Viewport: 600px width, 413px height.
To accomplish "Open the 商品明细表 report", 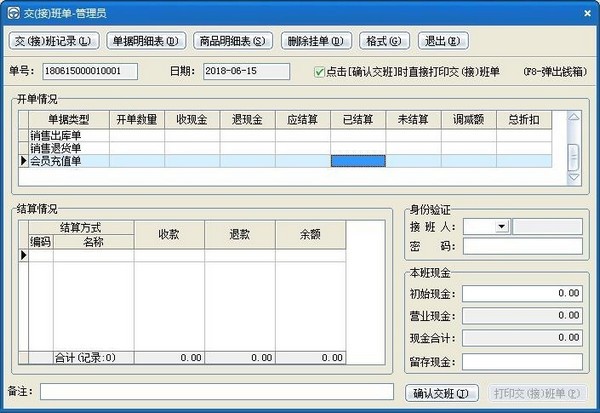I will click(x=231, y=41).
